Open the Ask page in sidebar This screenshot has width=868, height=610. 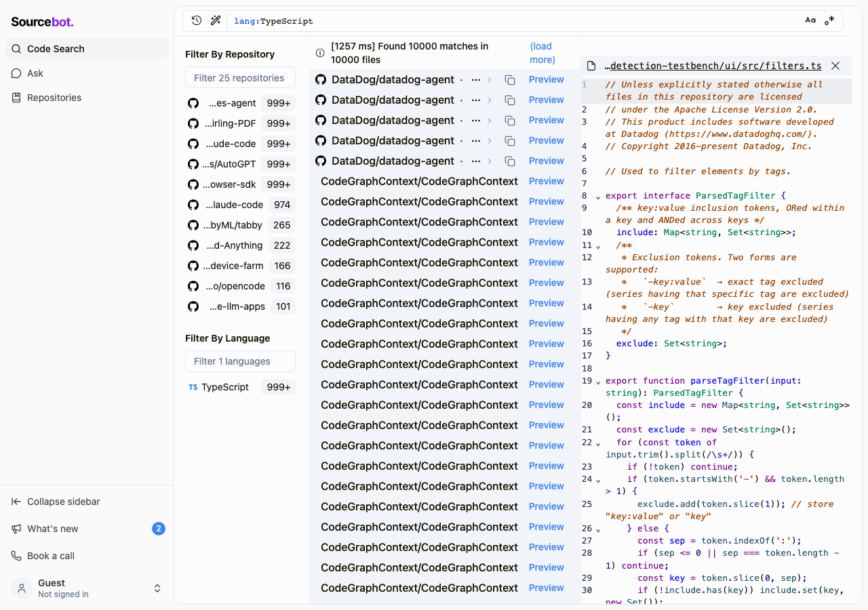[x=87, y=73]
